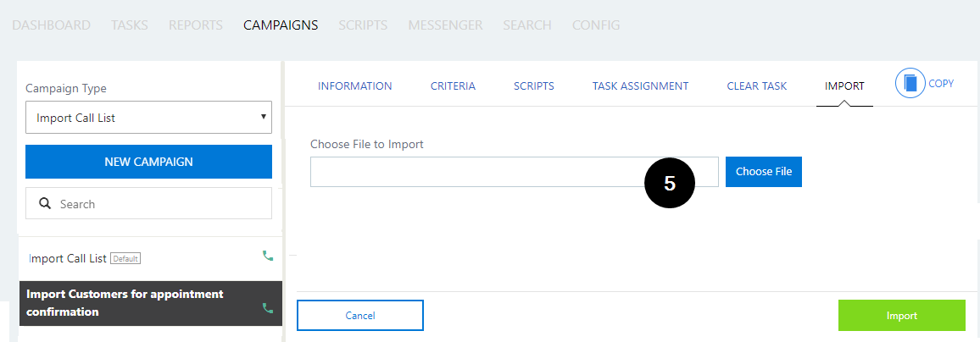This screenshot has height=342, width=980.
Task: Open Reports in the top navigation
Action: tap(196, 25)
